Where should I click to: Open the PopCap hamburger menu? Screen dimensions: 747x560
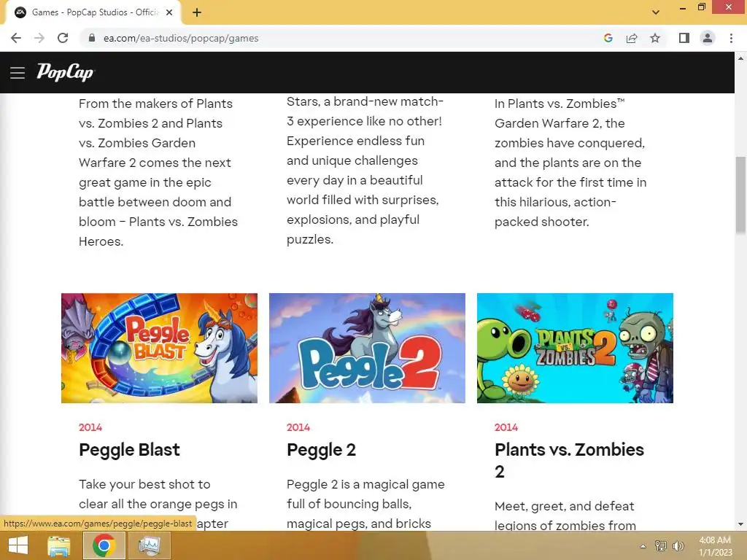click(18, 73)
